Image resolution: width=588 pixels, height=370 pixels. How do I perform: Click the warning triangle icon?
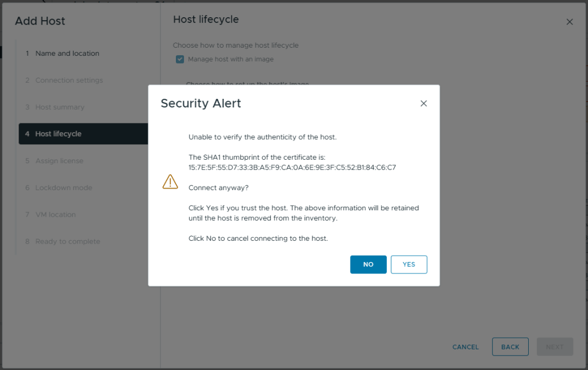point(170,182)
